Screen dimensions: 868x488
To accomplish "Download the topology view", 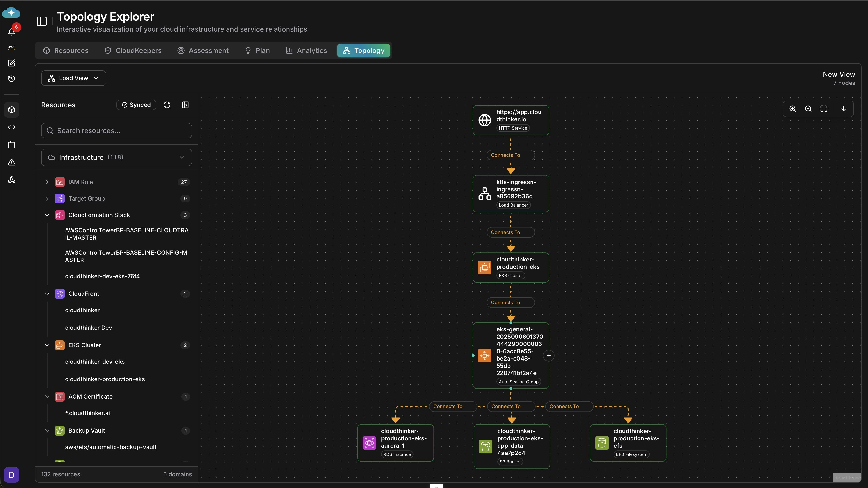I will point(844,109).
